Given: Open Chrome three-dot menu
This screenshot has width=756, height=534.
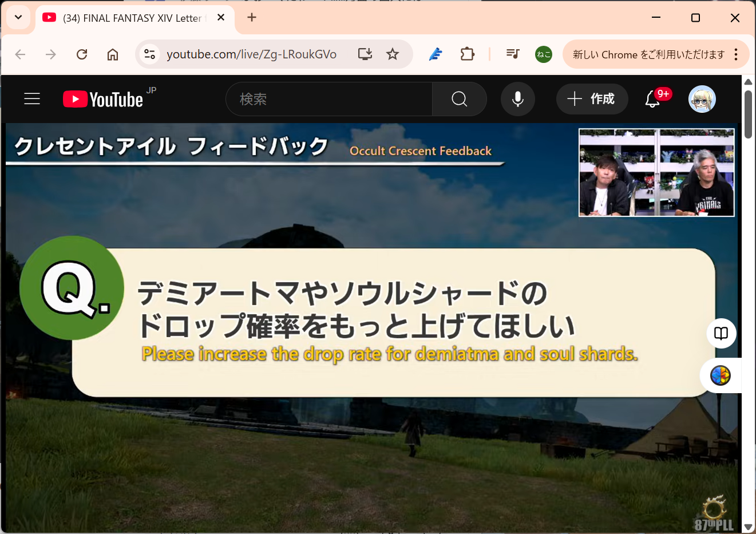Looking at the screenshot, I should click(737, 54).
